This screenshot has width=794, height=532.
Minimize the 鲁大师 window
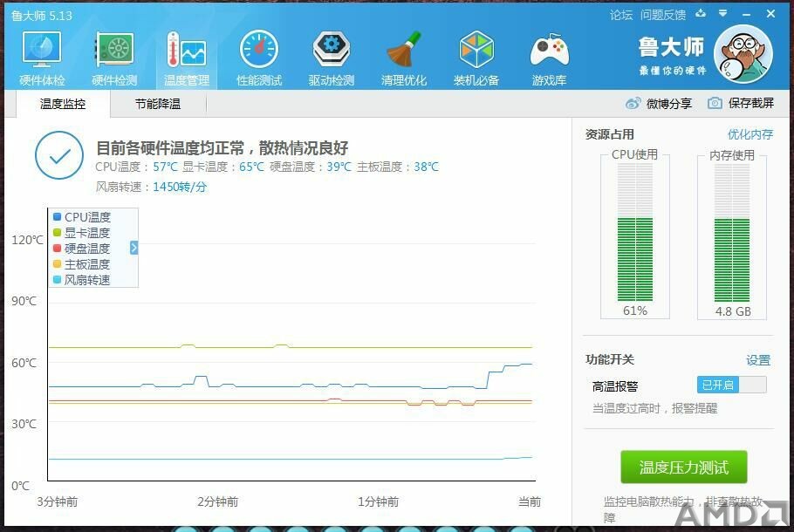click(x=746, y=15)
